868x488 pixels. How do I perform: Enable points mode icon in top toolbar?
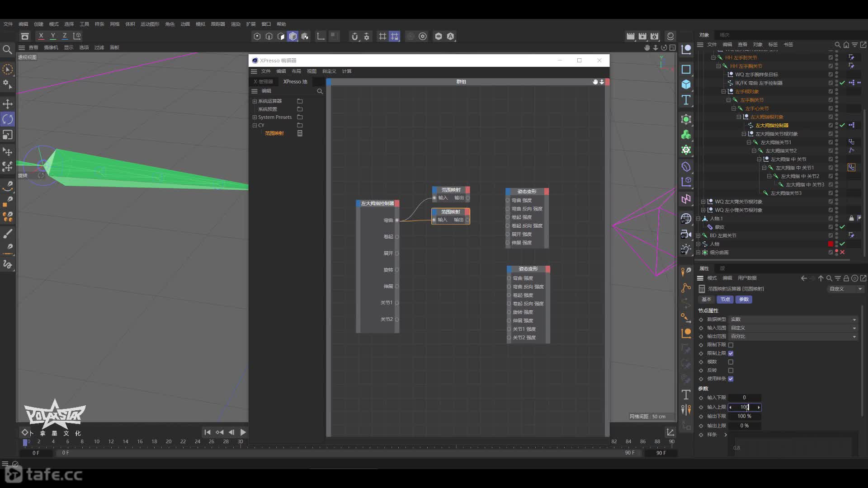point(257,37)
